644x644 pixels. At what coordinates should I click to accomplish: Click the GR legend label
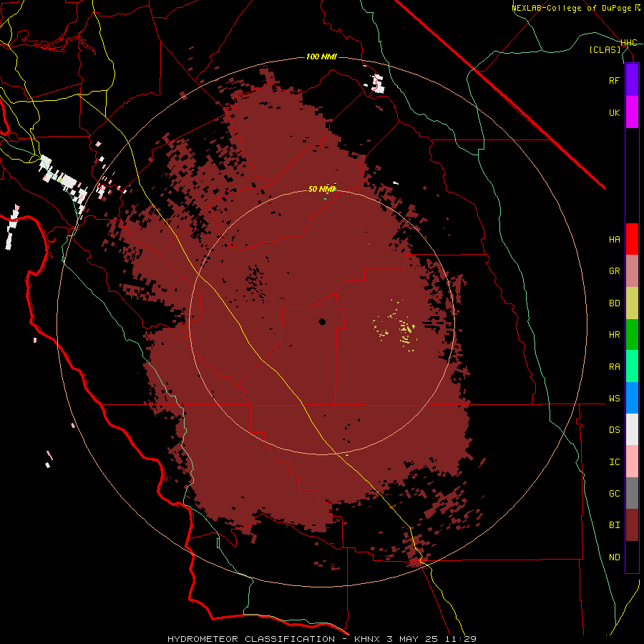[614, 271]
